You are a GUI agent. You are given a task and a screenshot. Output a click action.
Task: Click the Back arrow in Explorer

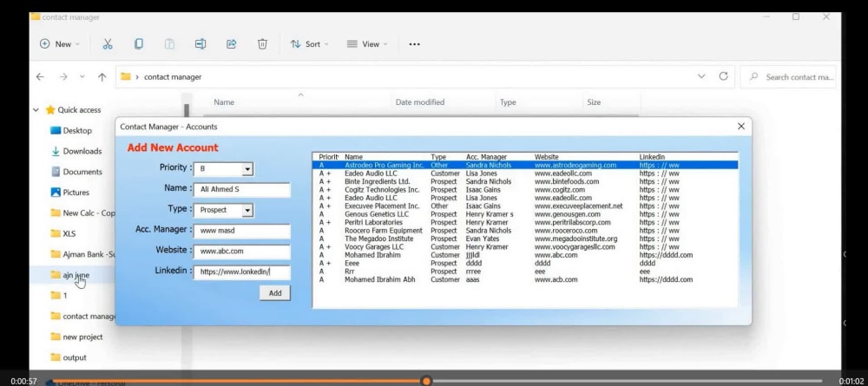pyautogui.click(x=40, y=77)
